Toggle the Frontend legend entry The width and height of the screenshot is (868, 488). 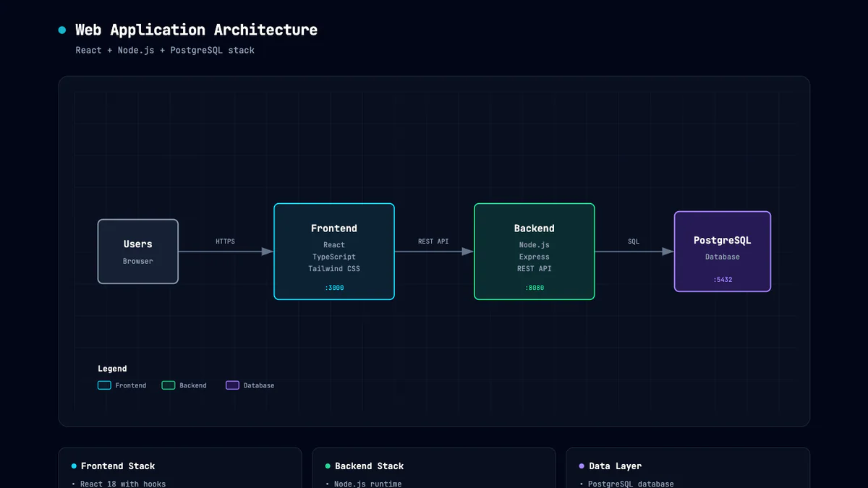(123, 385)
